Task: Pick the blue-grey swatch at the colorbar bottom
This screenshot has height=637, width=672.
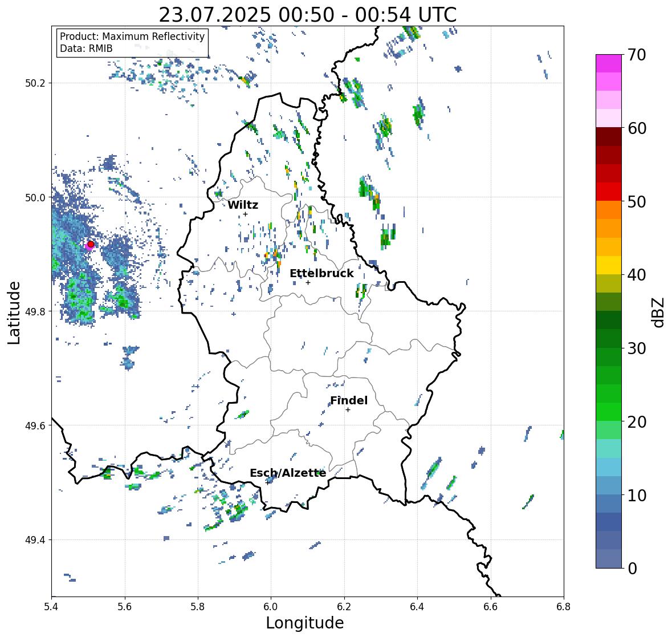Action: click(609, 558)
